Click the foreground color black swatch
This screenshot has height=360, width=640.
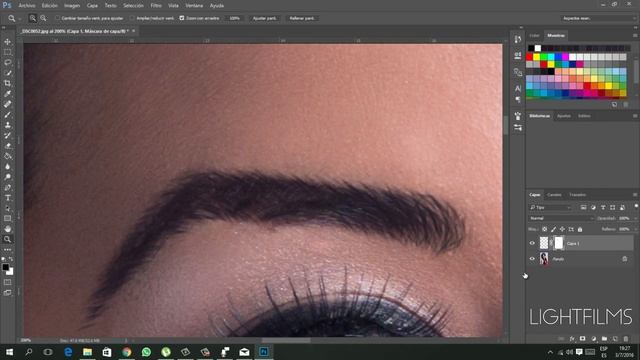point(5,267)
